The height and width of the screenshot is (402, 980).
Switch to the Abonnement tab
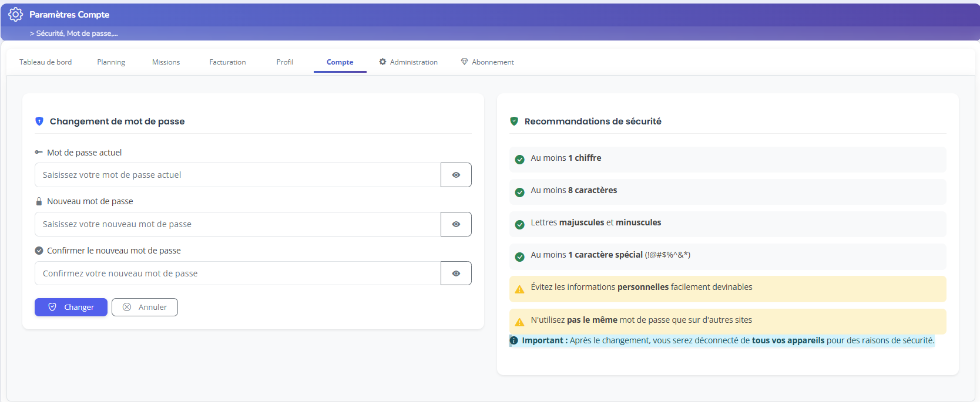(x=487, y=62)
